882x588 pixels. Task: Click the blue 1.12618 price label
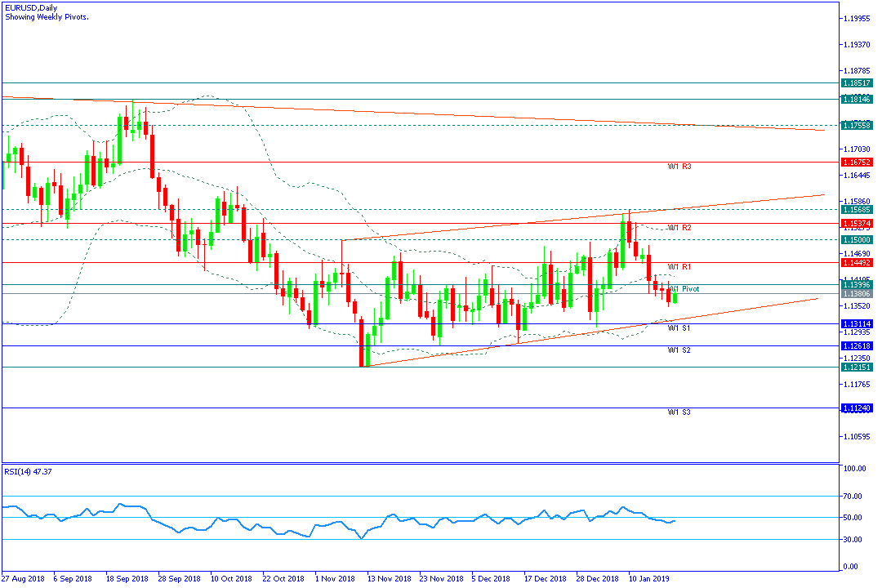pos(857,346)
